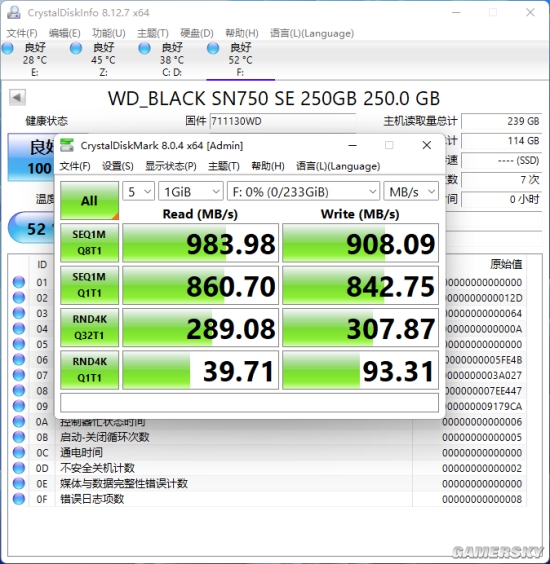Open the test count dropdown showing 5
The height and width of the screenshot is (564, 550).
coord(138,191)
